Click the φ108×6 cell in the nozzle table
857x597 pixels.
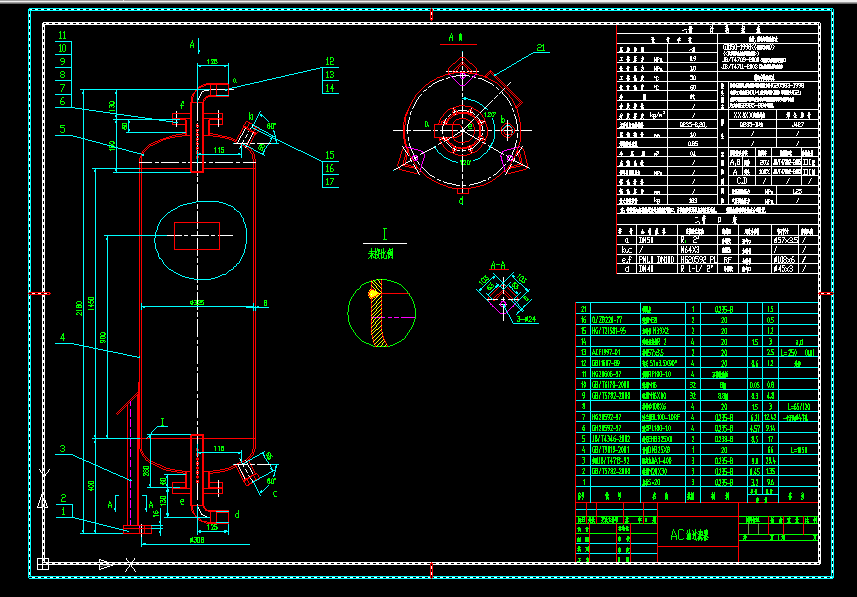(784, 259)
